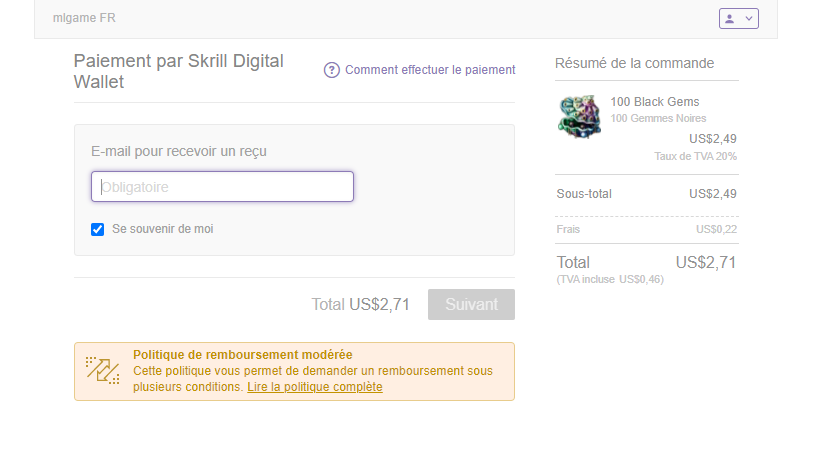This screenshot has height=471, width=832.
Task: Click the Suivant button
Action: coord(471,304)
